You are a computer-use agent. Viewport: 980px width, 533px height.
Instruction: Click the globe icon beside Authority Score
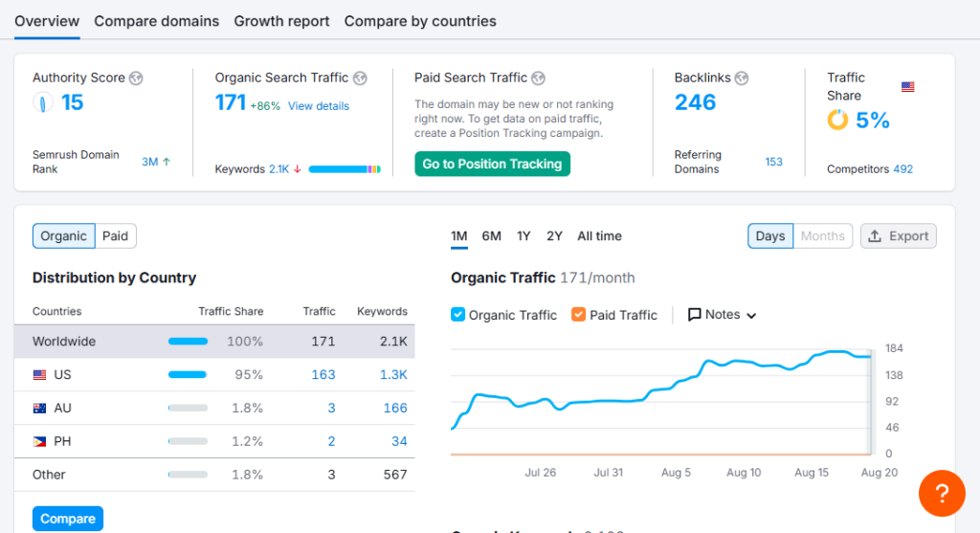(136, 78)
